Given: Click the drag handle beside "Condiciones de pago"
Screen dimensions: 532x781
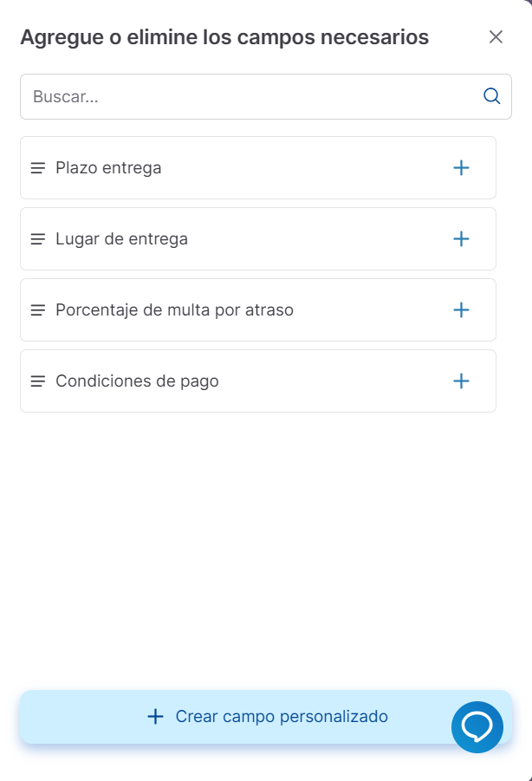Looking at the screenshot, I should click(x=38, y=381).
